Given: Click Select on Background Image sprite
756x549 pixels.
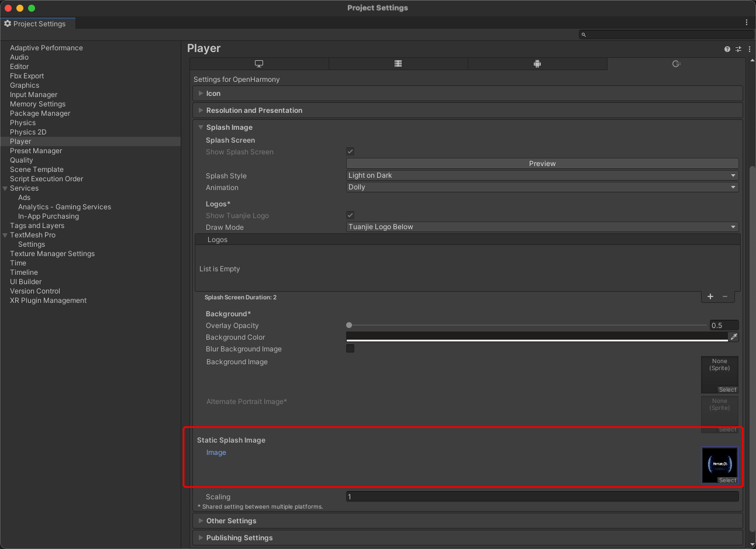Looking at the screenshot, I should pyautogui.click(x=727, y=390).
